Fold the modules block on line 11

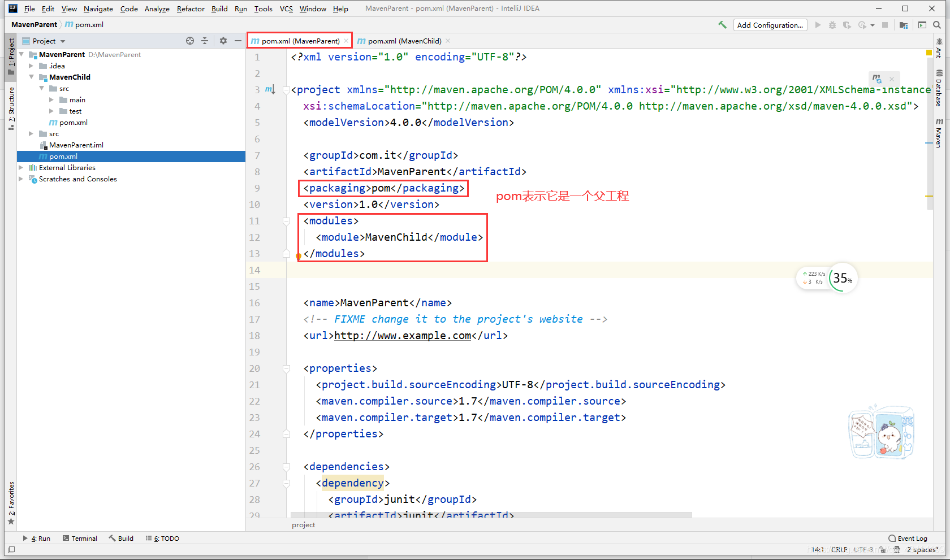pyautogui.click(x=286, y=221)
